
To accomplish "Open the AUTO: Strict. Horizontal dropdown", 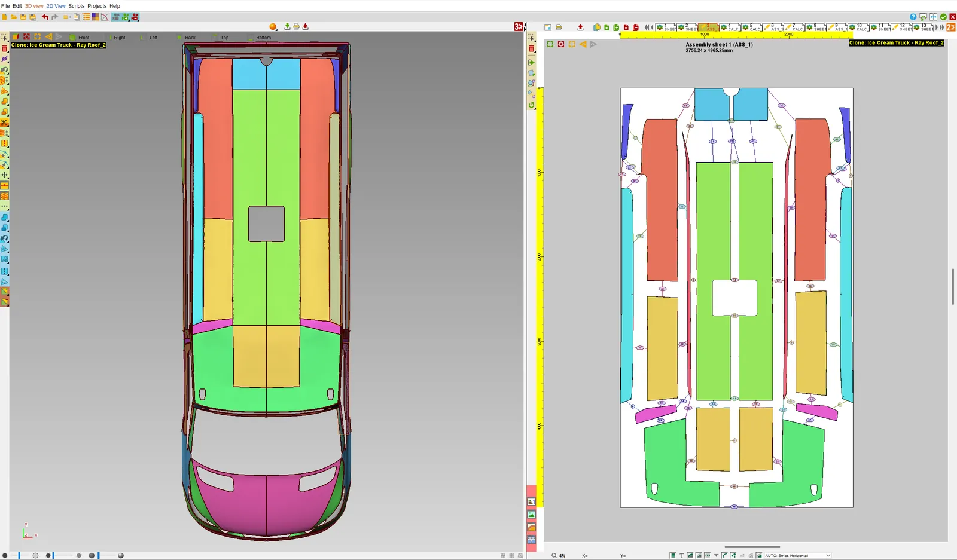I will (x=797, y=556).
